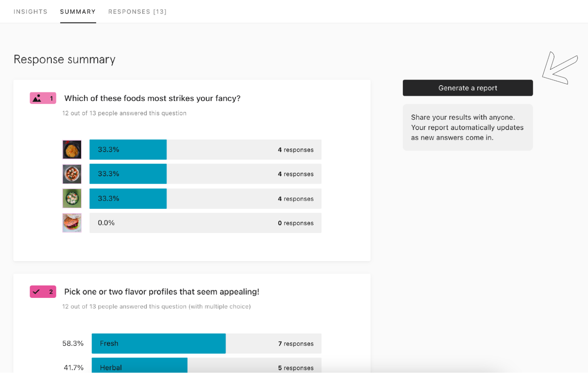This screenshot has width=588, height=373.
Task: Switch to the INSIGHTS tab
Action: click(x=30, y=11)
